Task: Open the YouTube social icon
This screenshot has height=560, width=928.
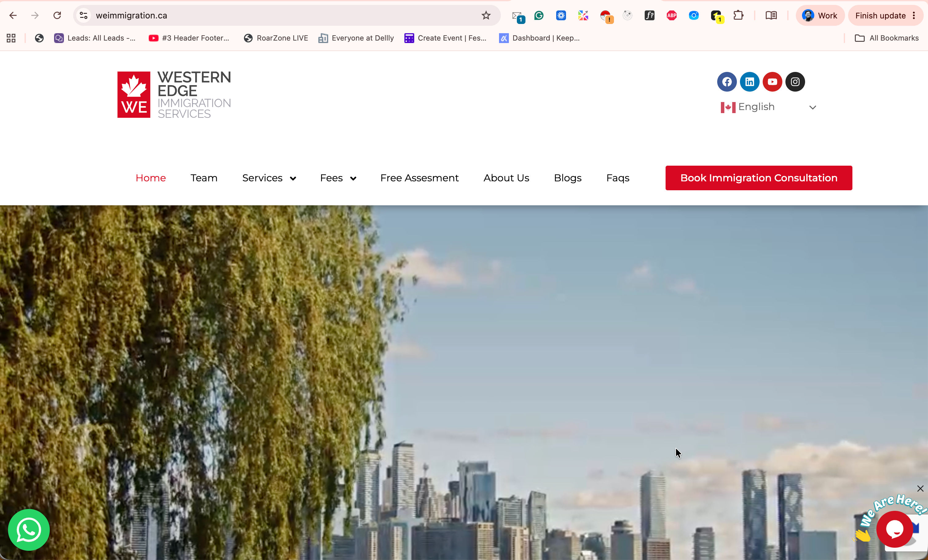Action: click(x=772, y=82)
